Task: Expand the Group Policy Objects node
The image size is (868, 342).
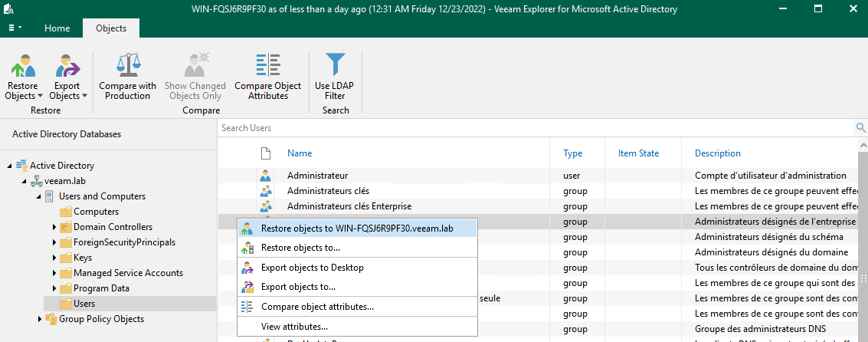Action: coord(40,319)
